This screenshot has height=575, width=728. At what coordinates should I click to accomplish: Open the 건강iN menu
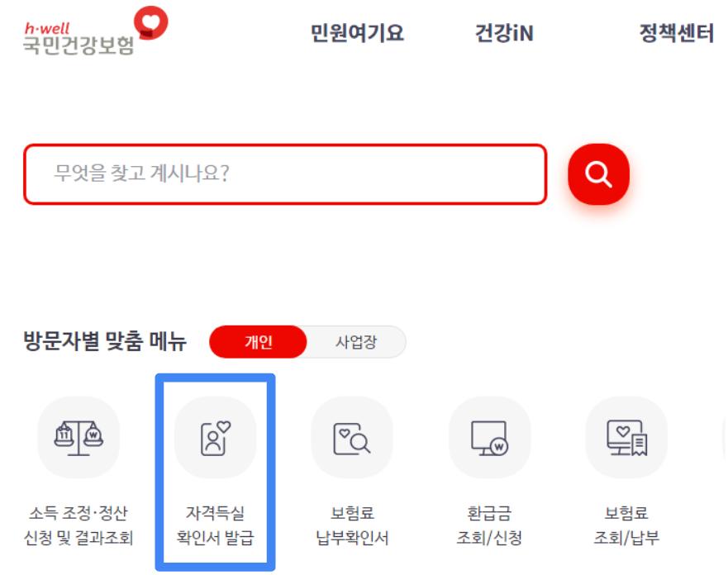tap(504, 33)
